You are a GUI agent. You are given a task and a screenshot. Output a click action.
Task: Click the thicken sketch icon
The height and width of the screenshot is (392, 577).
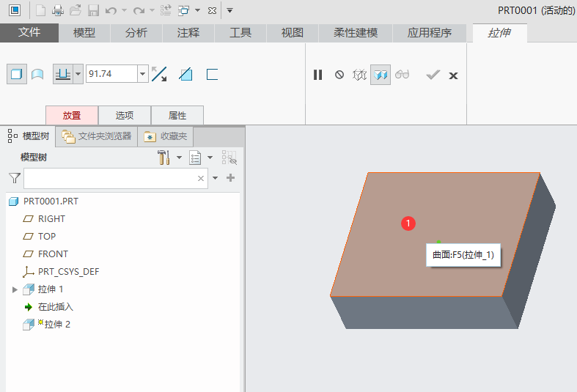pyautogui.click(x=213, y=74)
